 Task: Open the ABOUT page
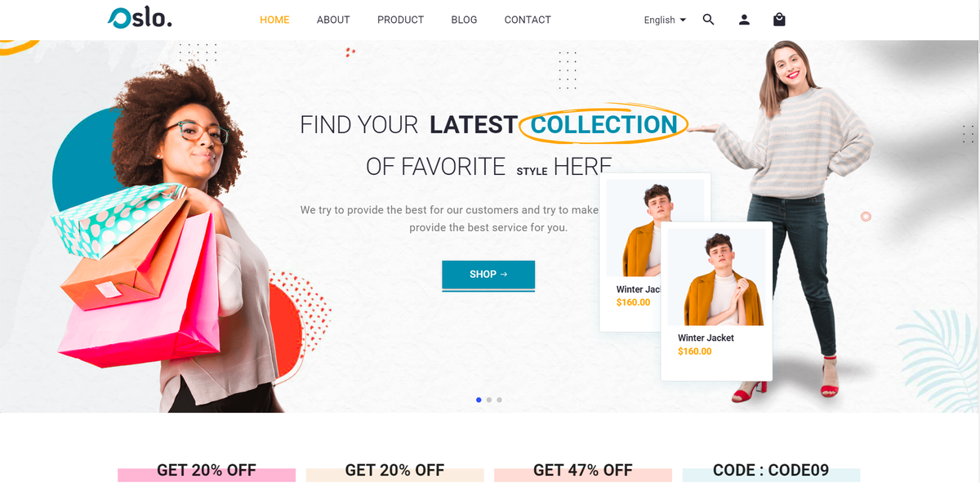point(333,20)
